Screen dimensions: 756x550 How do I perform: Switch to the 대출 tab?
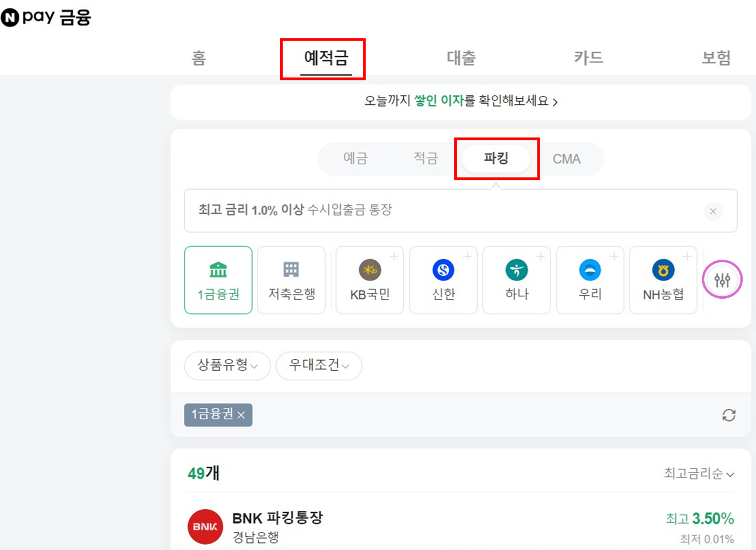click(x=460, y=57)
